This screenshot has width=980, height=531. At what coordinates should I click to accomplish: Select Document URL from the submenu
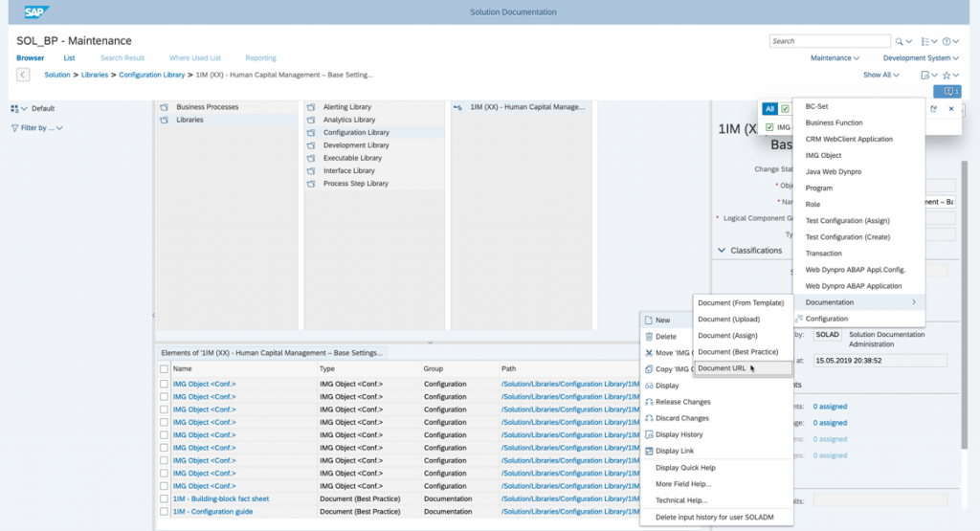coord(743,368)
